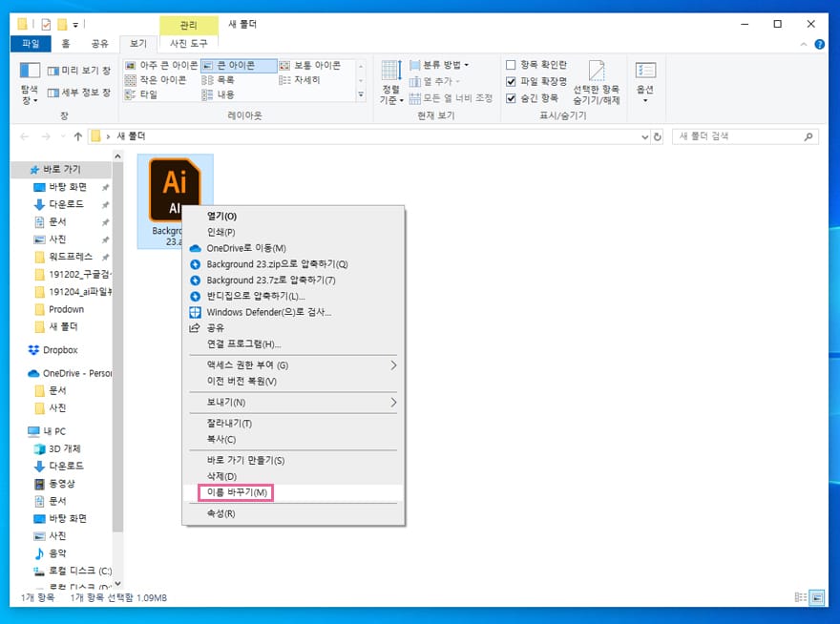Toggle the Details pane (세부 정보 창)

pyautogui.click(x=78, y=93)
